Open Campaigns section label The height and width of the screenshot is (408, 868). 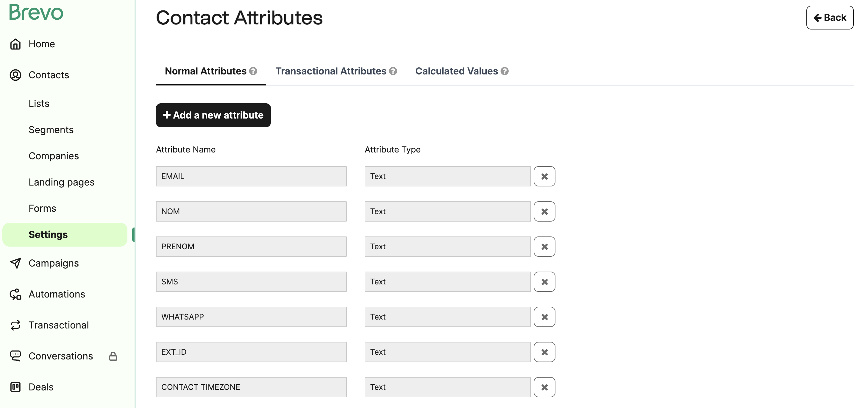pyautogui.click(x=54, y=263)
